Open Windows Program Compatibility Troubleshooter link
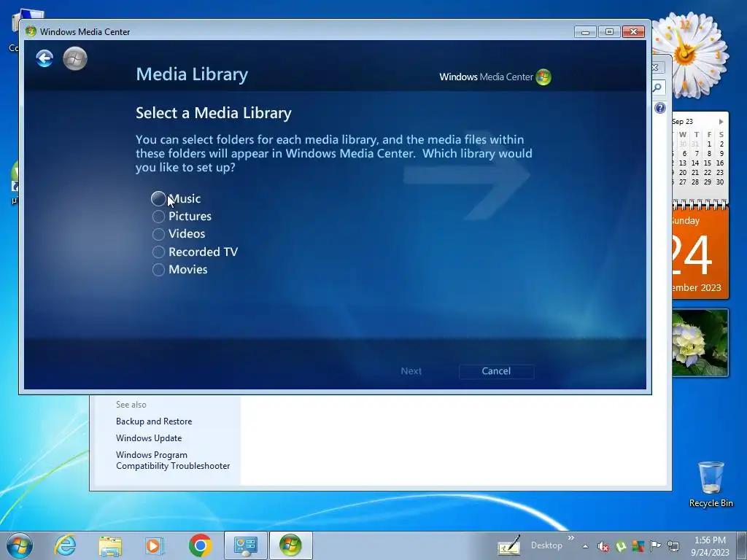Image resolution: width=747 pixels, height=560 pixels. pyautogui.click(x=173, y=461)
